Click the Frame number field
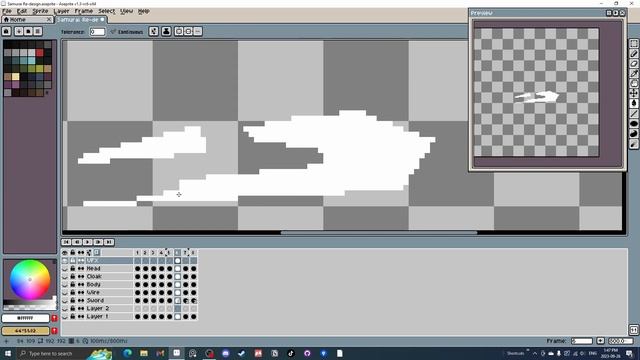 582,341
